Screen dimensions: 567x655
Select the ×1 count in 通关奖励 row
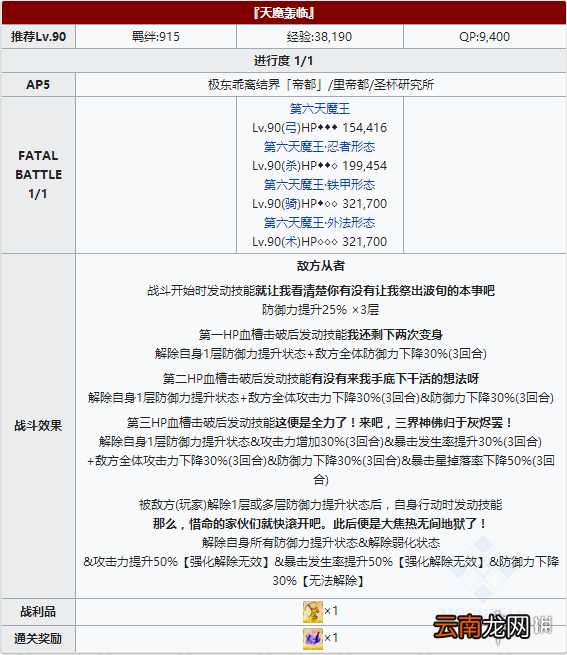[331, 638]
